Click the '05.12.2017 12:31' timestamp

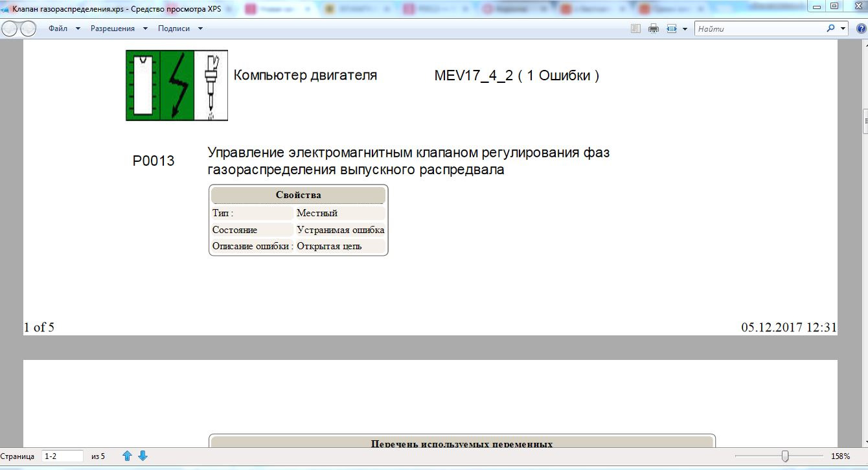tap(789, 327)
